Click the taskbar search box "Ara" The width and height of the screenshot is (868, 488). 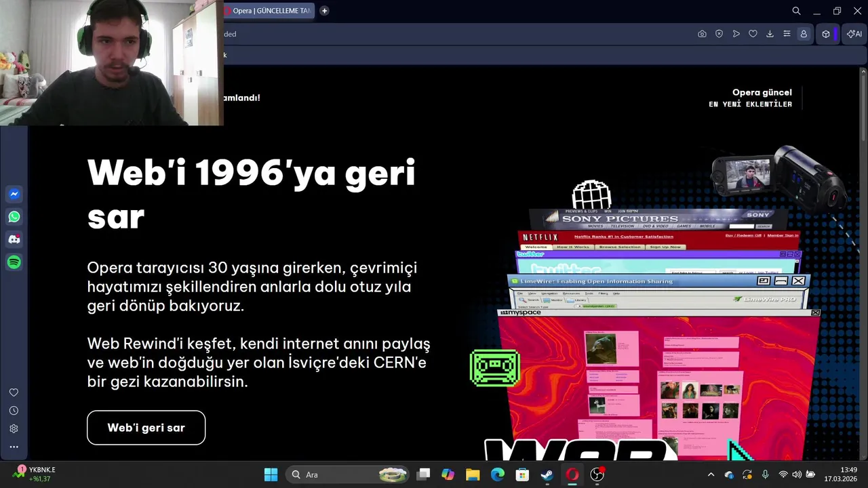click(348, 474)
